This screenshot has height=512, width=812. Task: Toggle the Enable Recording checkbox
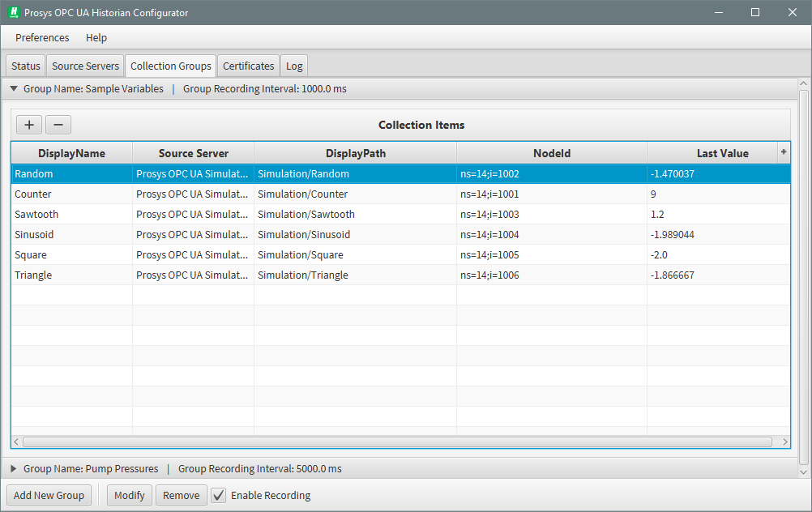pos(219,495)
